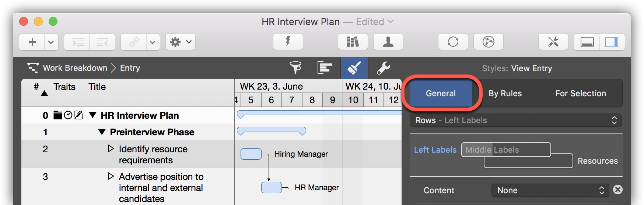Open the wrench settings icon

click(384, 68)
